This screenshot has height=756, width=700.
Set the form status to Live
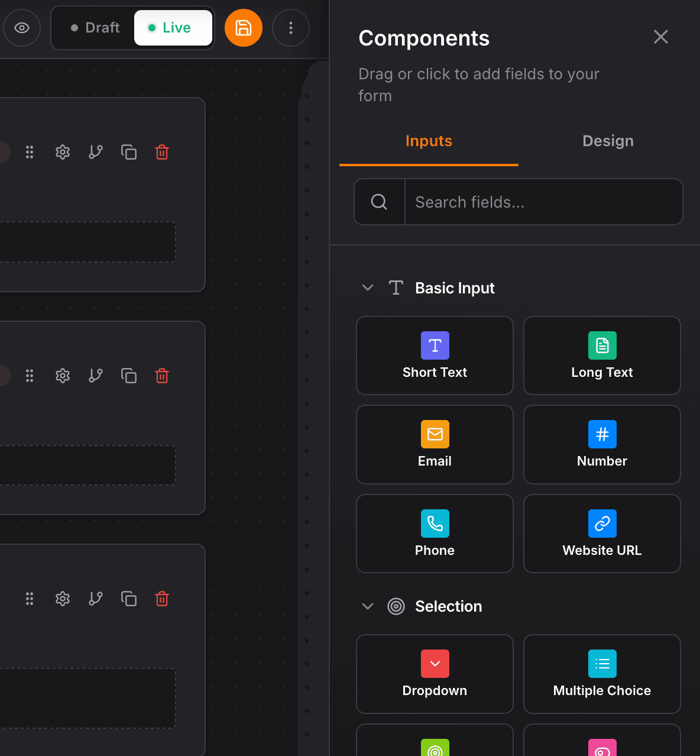point(173,27)
